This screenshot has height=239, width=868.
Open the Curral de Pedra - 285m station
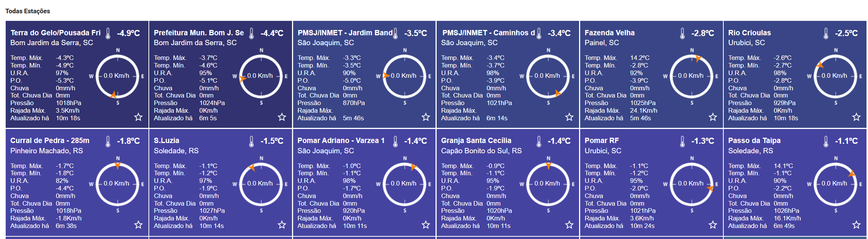pyautogui.click(x=50, y=141)
